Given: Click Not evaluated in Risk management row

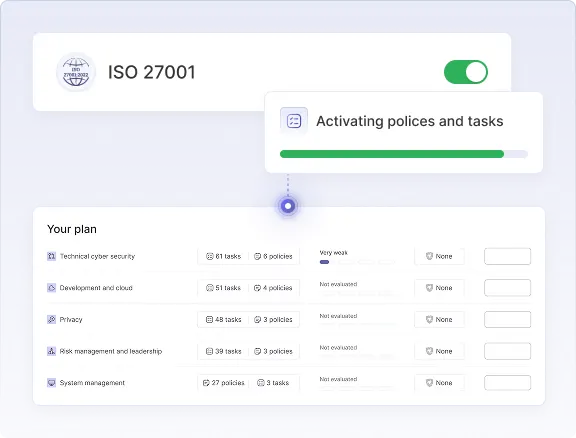Looking at the screenshot, I should [338, 347].
